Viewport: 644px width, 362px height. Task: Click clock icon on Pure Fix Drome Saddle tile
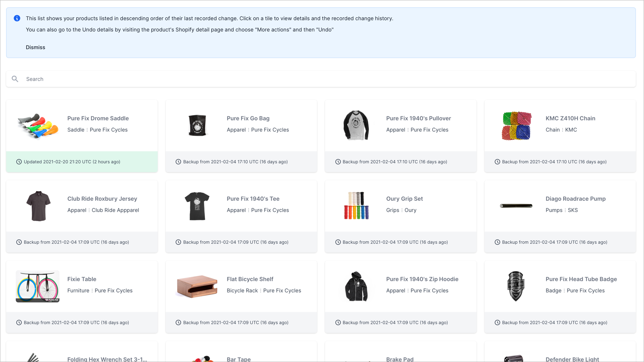tap(19, 162)
